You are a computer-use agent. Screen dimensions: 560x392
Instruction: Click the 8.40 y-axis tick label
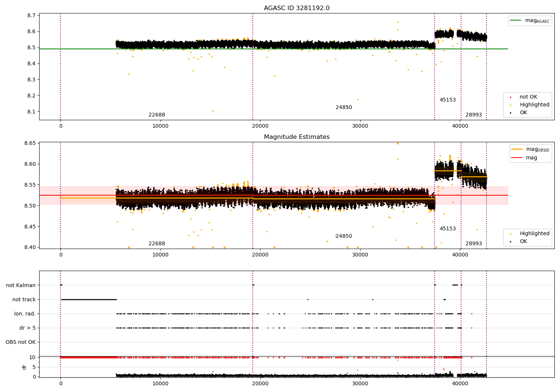tap(30, 247)
